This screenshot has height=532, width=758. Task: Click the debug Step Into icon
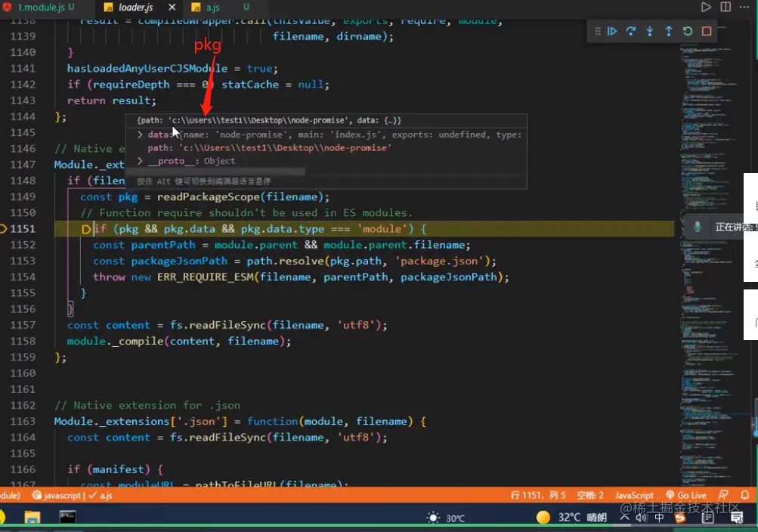tap(650, 32)
